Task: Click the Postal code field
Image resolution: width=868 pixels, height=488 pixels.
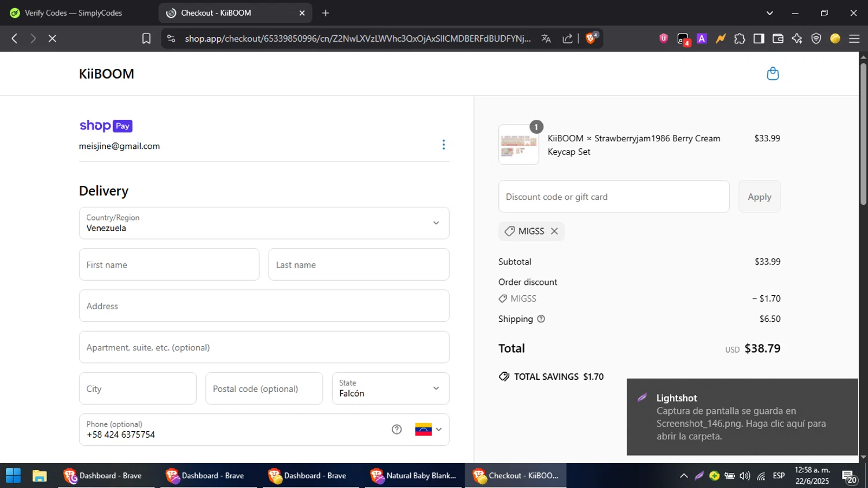Action: point(264,388)
